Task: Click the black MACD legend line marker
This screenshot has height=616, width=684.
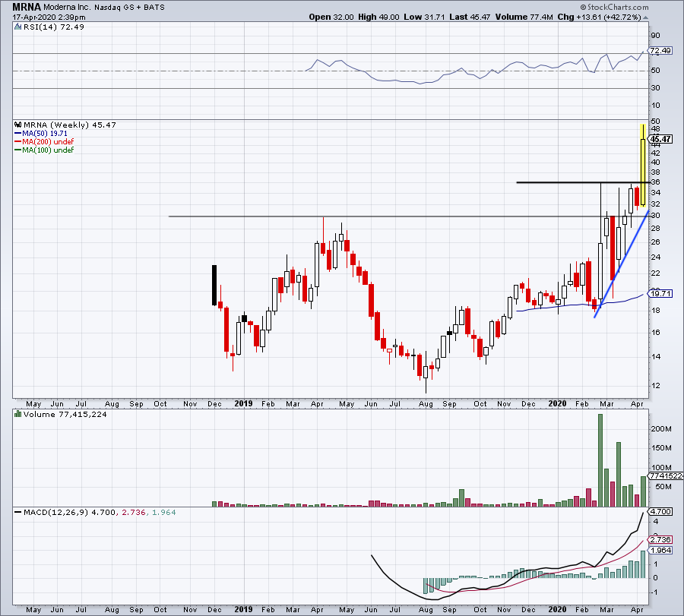Action: (x=18, y=512)
